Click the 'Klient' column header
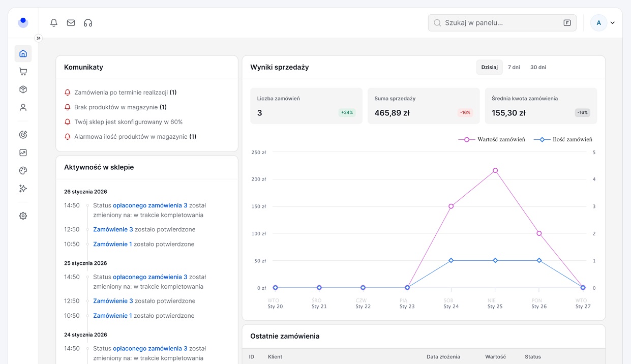This screenshot has height=364, width=631. tap(275, 357)
